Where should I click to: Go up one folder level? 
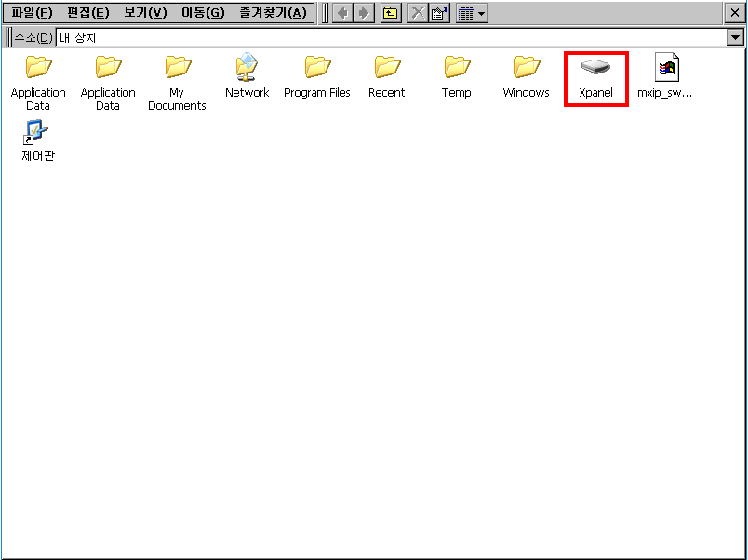[x=391, y=13]
